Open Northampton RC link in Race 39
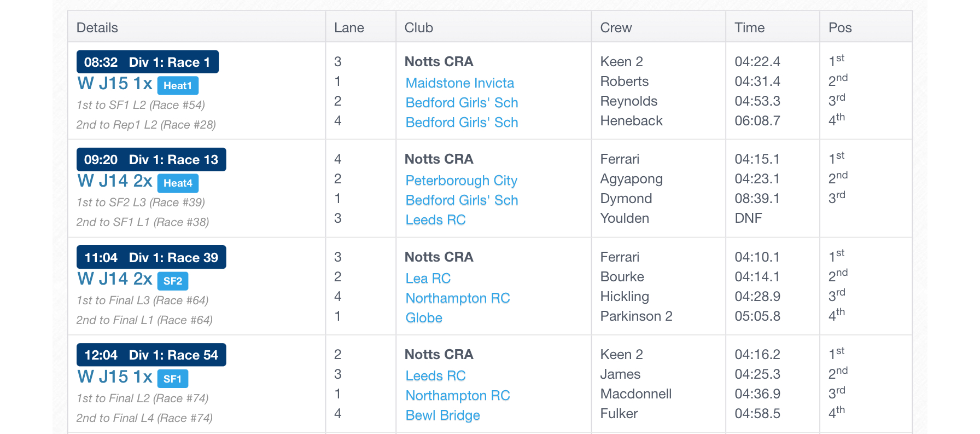 tap(457, 298)
